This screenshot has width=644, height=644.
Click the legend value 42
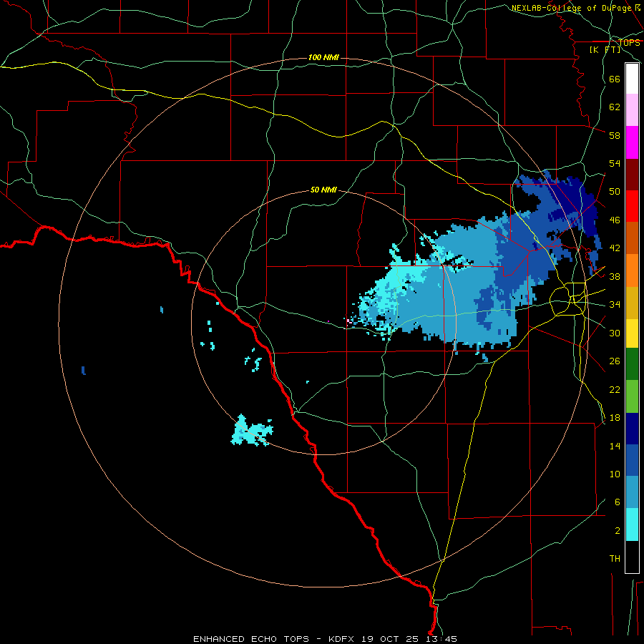click(615, 248)
